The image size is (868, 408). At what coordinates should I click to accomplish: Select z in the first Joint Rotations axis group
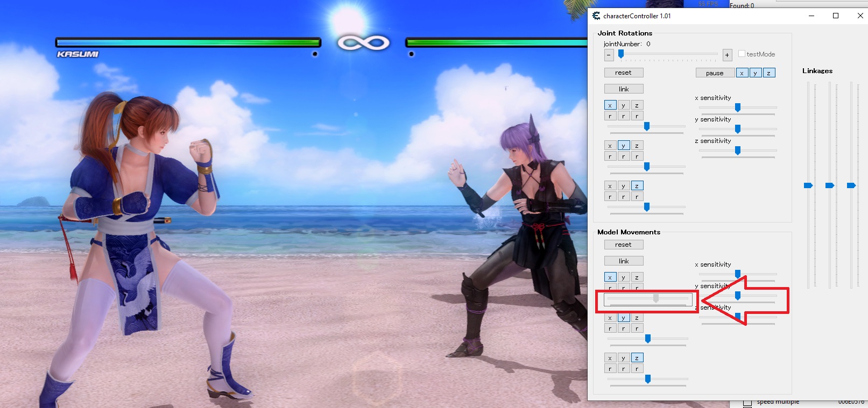[637, 105]
